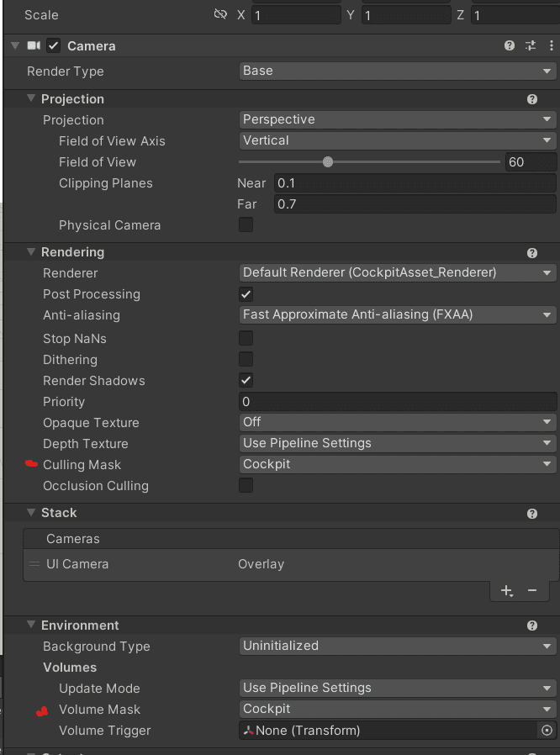
Task: Open the Culling Mask dropdown
Action: 398,464
